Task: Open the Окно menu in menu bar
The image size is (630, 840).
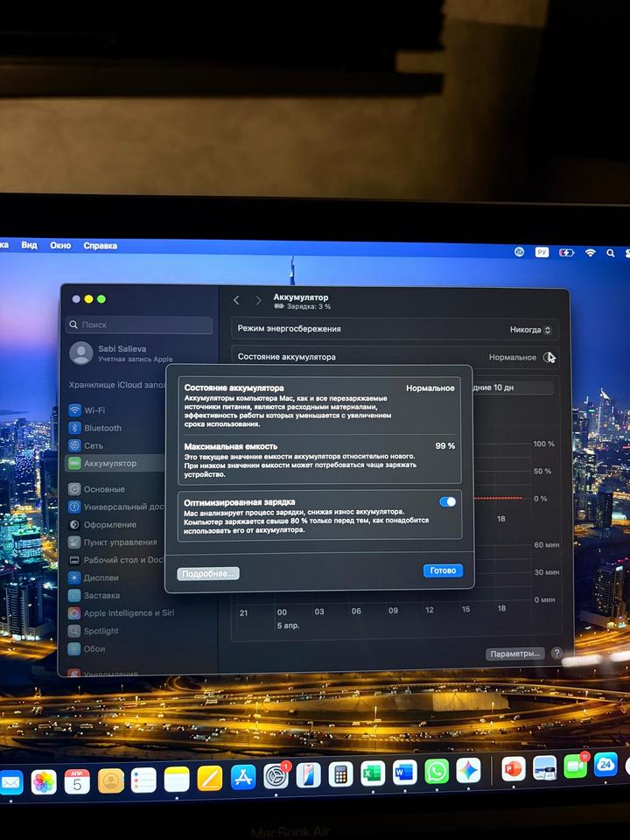Action: (x=60, y=246)
